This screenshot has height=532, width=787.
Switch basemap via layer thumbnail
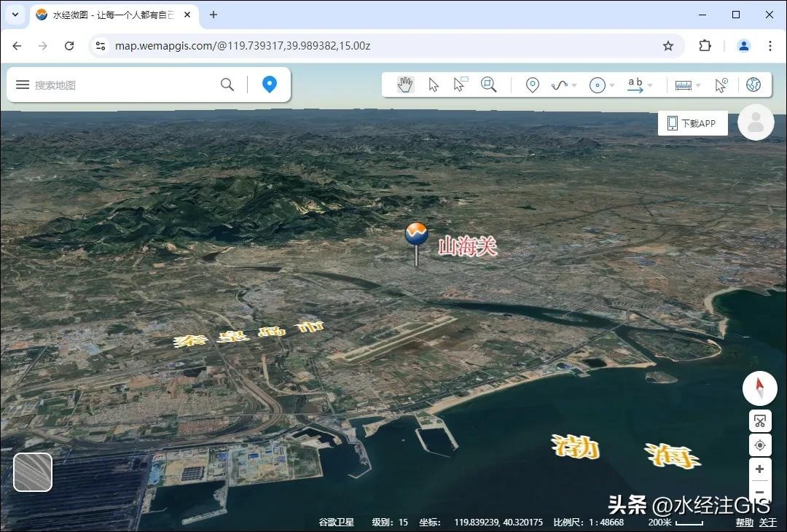pos(33,472)
